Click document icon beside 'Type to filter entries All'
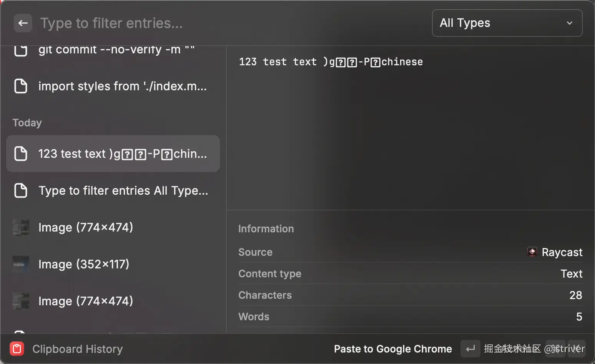 [x=21, y=190]
